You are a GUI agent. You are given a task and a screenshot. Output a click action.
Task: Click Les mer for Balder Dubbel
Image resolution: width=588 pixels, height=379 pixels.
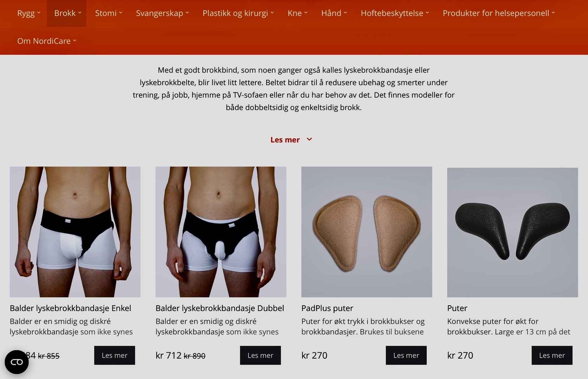pos(260,355)
